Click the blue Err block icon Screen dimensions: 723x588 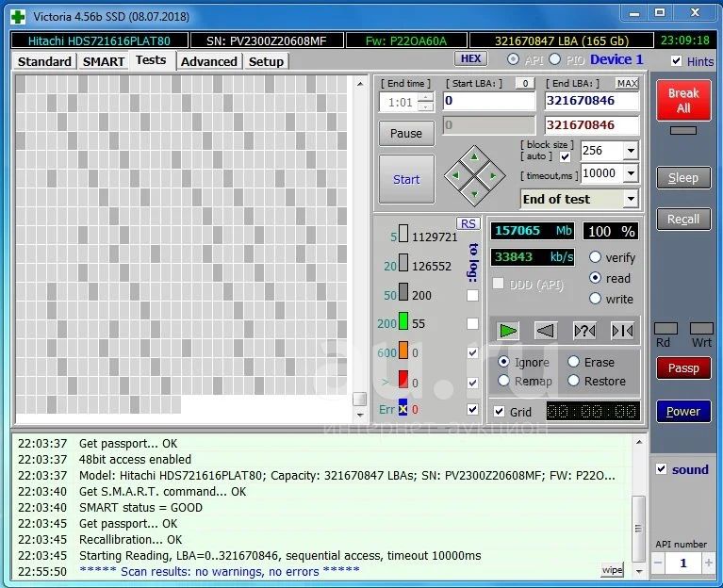pyautogui.click(x=403, y=407)
